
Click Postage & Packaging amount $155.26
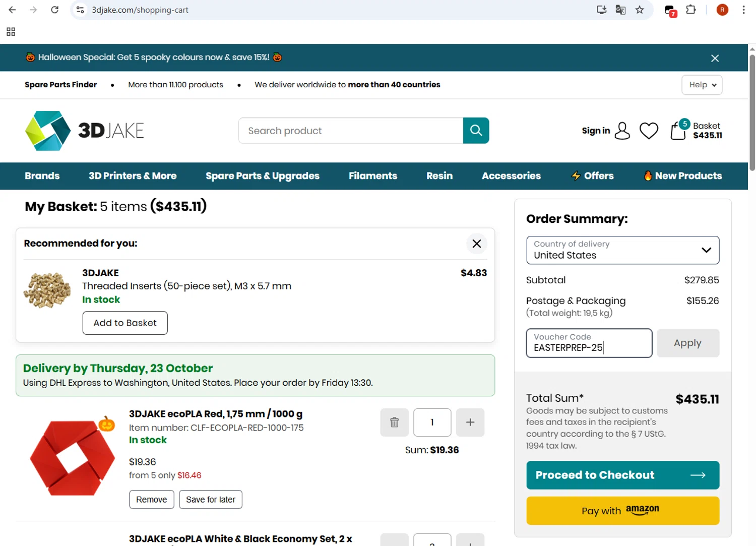703,301
